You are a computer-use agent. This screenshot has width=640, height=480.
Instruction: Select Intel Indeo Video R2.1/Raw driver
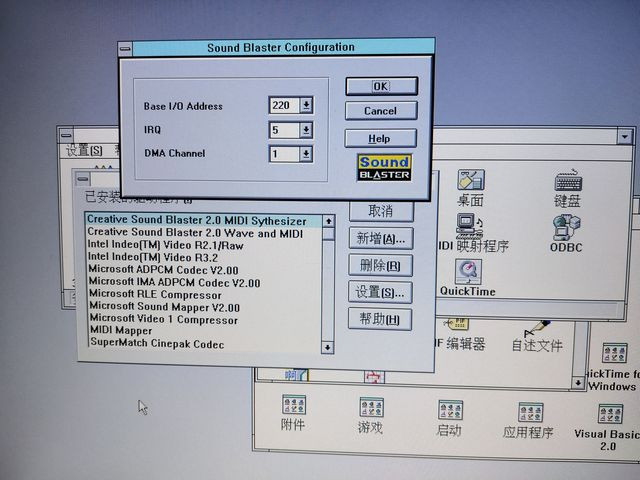click(203, 245)
